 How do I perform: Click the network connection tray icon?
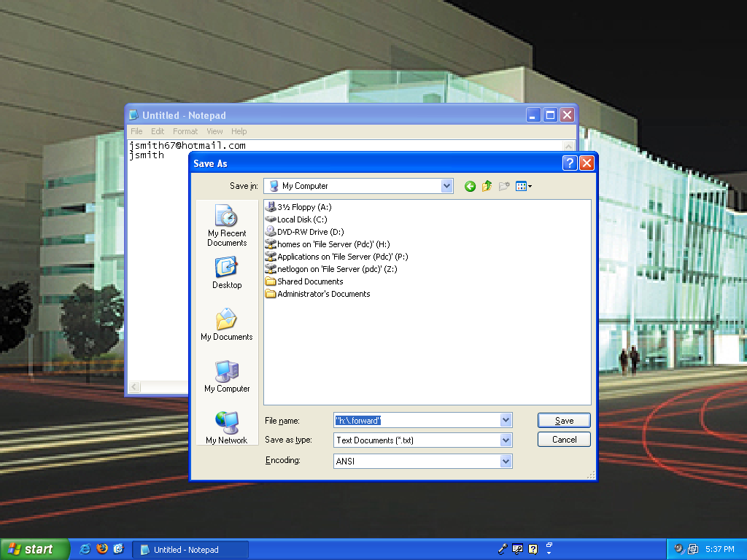[x=693, y=549]
